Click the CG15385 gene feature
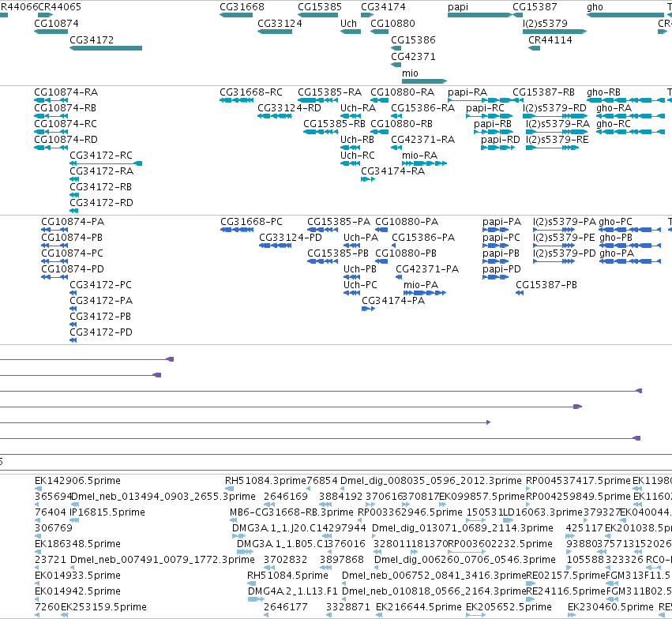This screenshot has height=619, width=672. (x=317, y=15)
